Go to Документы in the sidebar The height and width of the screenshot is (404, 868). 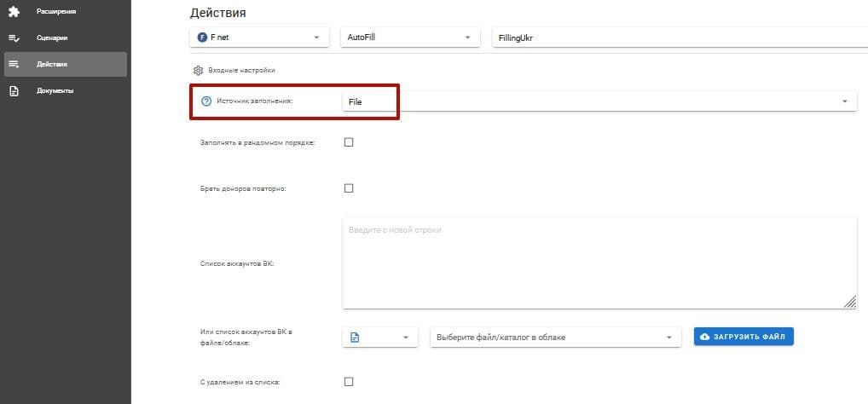pos(55,91)
